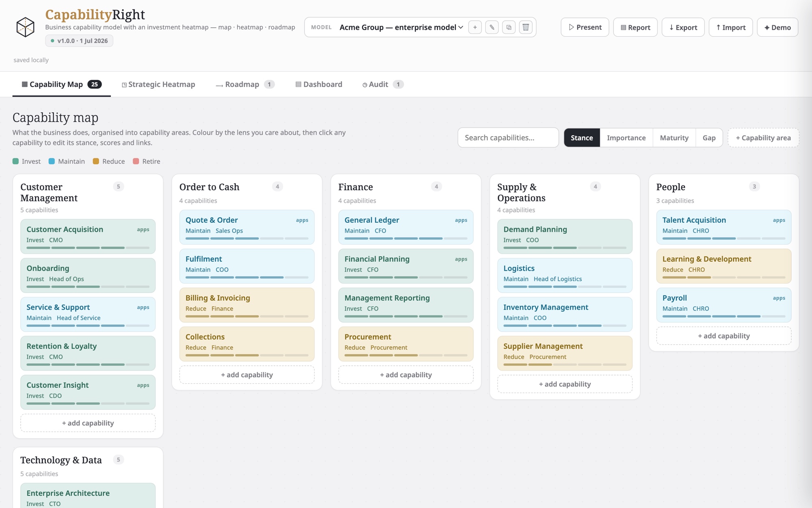The width and height of the screenshot is (812, 508).
Task: Add capability under Supply & Operations
Action: [x=565, y=384]
